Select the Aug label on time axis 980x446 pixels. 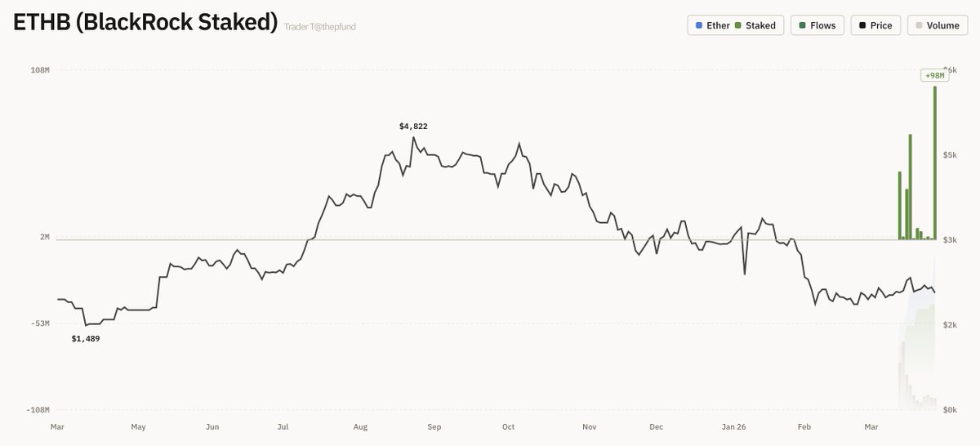[362, 426]
